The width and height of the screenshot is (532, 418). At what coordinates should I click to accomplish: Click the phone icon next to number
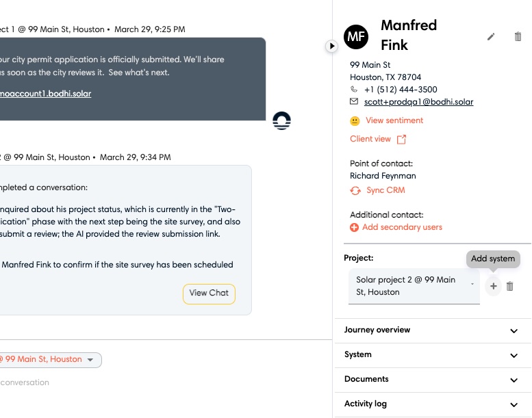tap(354, 90)
